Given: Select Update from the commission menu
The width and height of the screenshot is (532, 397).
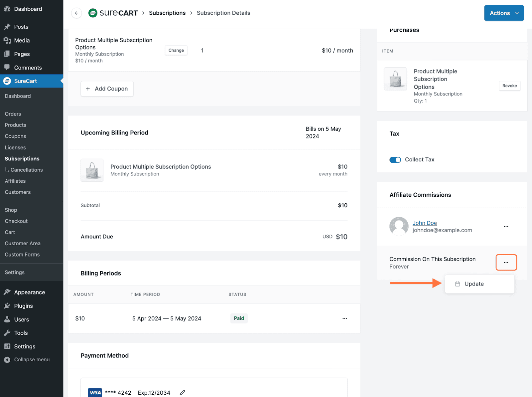Looking at the screenshot, I should (x=474, y=284).
